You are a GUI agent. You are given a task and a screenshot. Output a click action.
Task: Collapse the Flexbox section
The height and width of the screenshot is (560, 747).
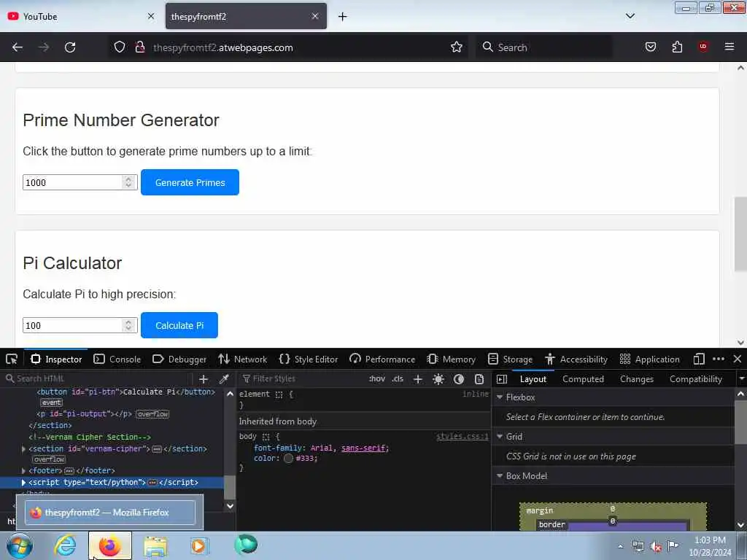500,397
